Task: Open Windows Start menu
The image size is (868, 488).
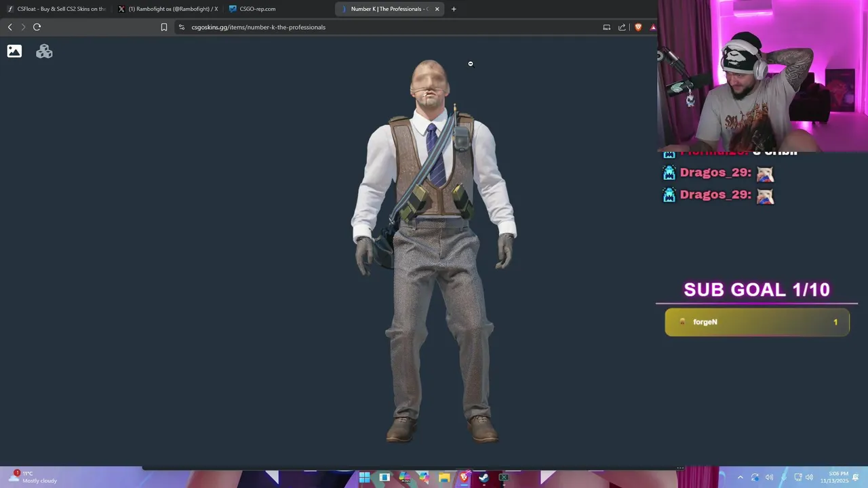Action: click(x=364, y=478)
